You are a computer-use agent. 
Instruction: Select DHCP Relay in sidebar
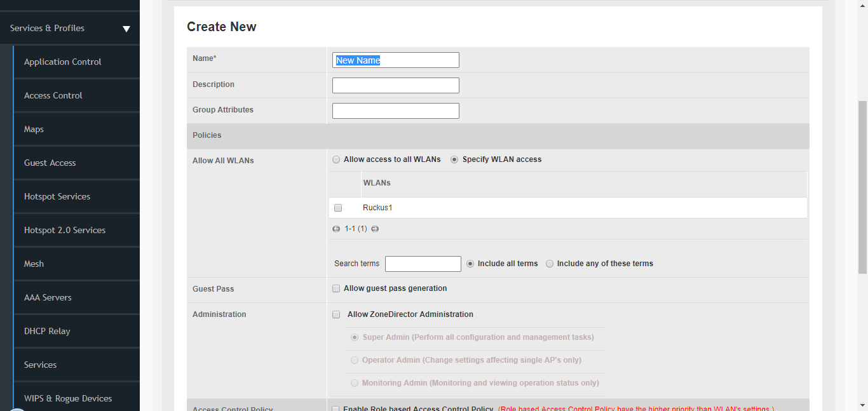pos(47,331)
